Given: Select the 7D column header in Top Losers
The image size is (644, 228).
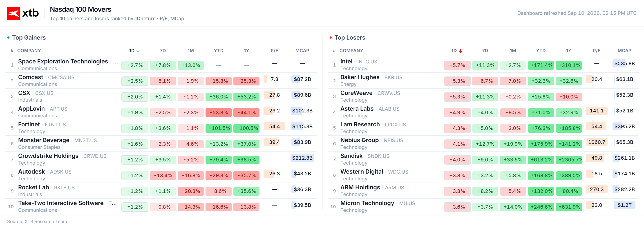Looking at the screenshot, I should (485, 51).
